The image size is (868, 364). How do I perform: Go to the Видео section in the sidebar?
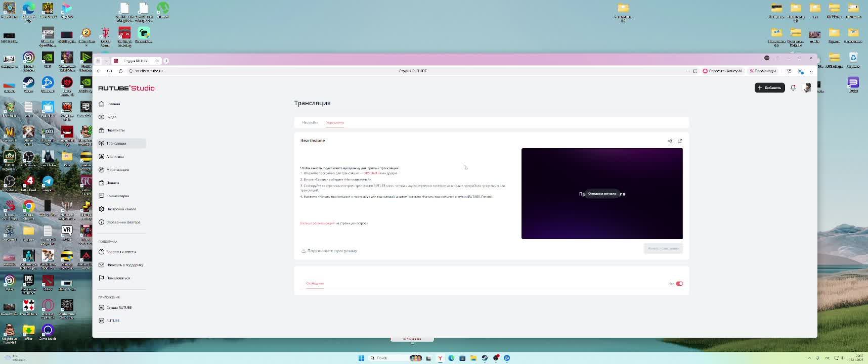point(121,117)
